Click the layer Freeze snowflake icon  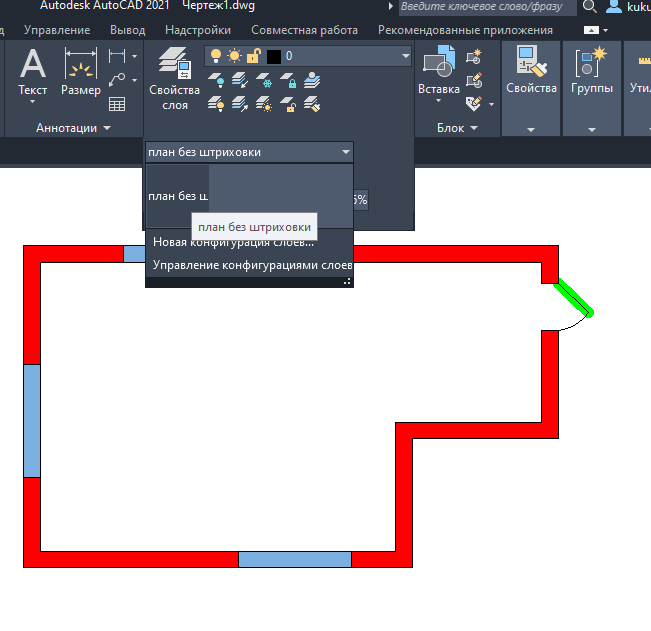pyautogui.click(x=264, y=80)
